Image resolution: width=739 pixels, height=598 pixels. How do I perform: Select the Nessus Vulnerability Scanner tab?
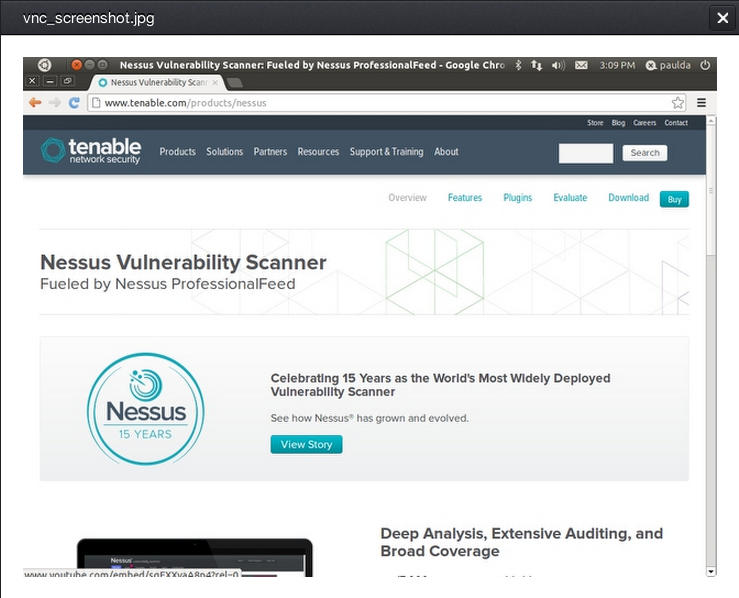point(156,82)
